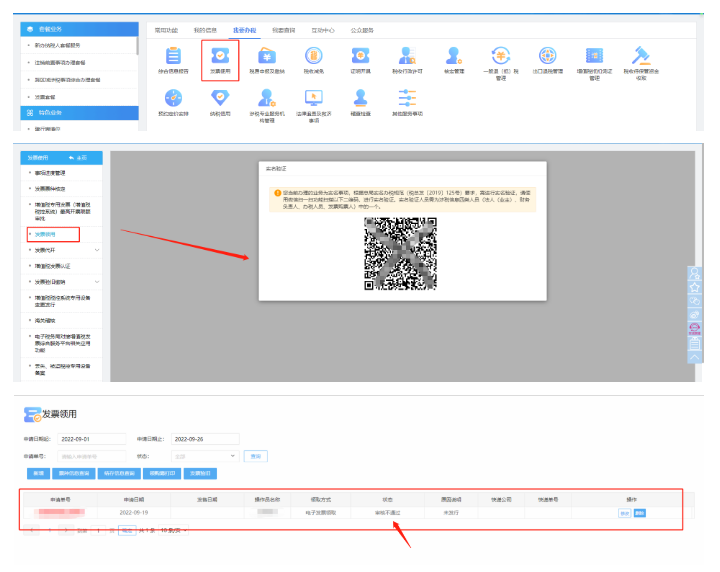720x572 pixels.
Task: Select the 套餐业务 sidebar header
Action: [x=79, y=29]
